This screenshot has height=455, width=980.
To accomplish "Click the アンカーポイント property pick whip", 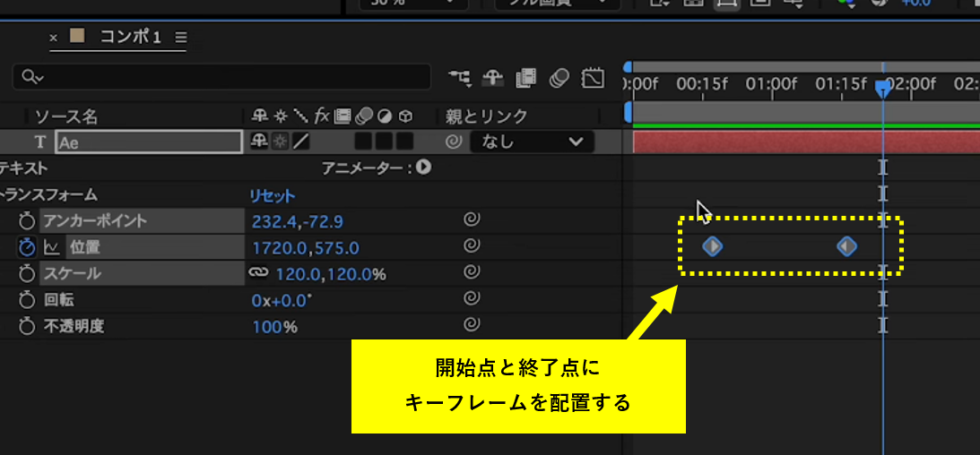I will tap(472, 220).
